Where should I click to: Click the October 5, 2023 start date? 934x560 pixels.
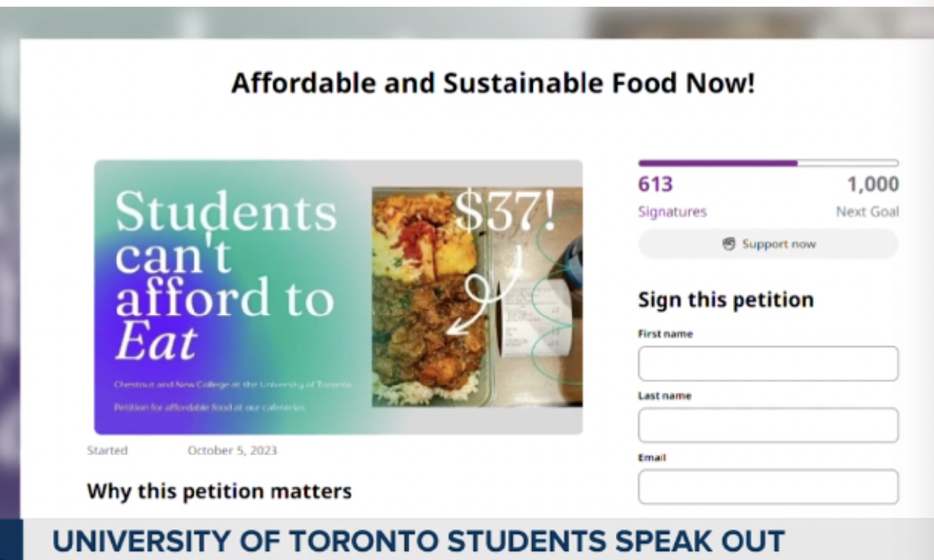coord(232,450)
